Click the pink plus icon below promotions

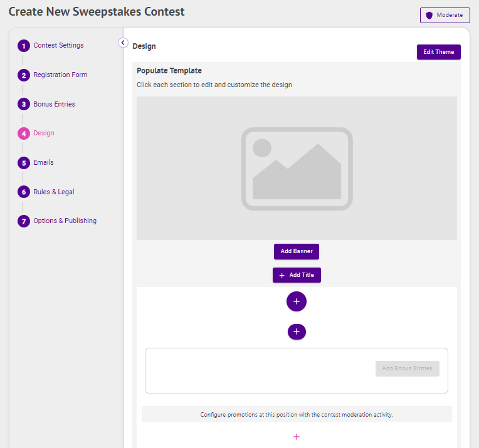pos(297,437)
